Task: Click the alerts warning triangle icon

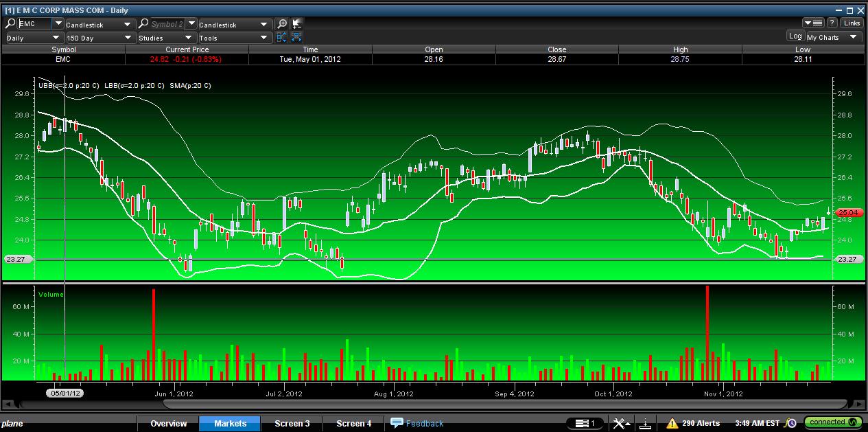Action: click(x=672, y=423)
